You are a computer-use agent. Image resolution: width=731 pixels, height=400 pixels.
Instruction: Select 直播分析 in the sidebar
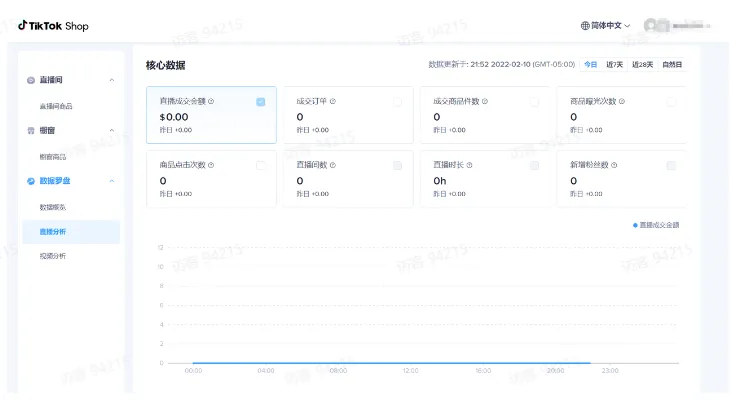[71, 232]
